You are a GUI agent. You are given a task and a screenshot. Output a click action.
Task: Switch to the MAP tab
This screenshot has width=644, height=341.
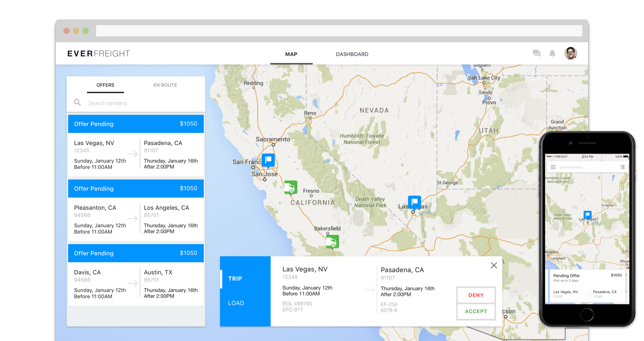click(291, 54)
